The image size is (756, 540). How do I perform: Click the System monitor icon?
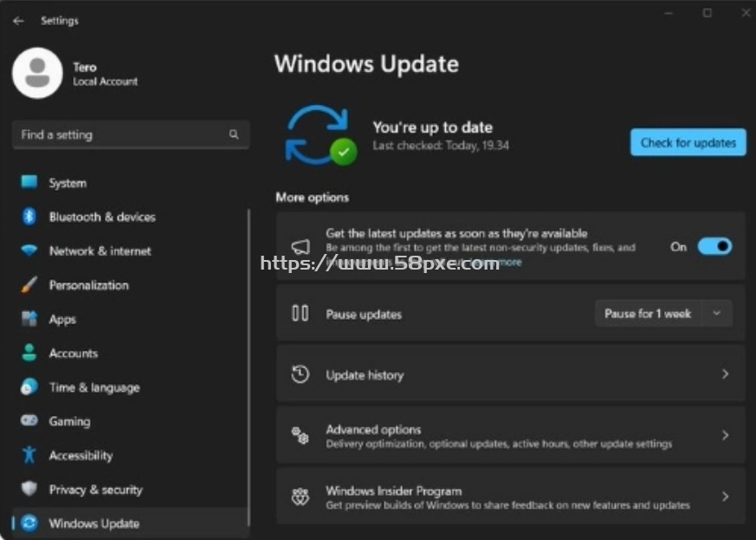pyautogui.click(x=29, y=182)
